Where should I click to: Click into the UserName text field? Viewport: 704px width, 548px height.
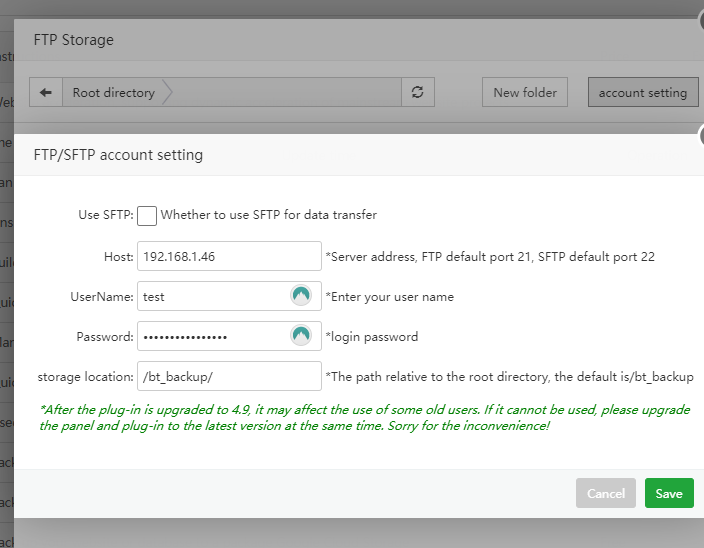[212, 296]
